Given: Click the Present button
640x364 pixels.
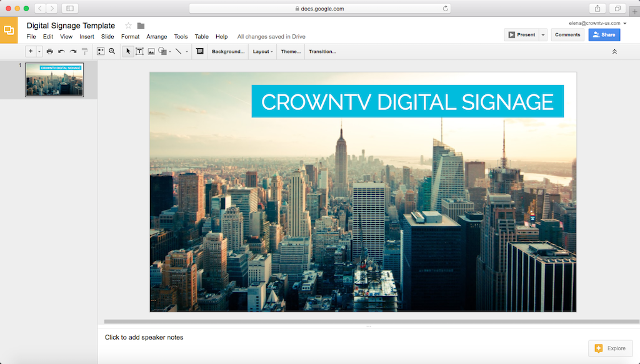Looking at the screenshot, I should click(x=521, y=34).
